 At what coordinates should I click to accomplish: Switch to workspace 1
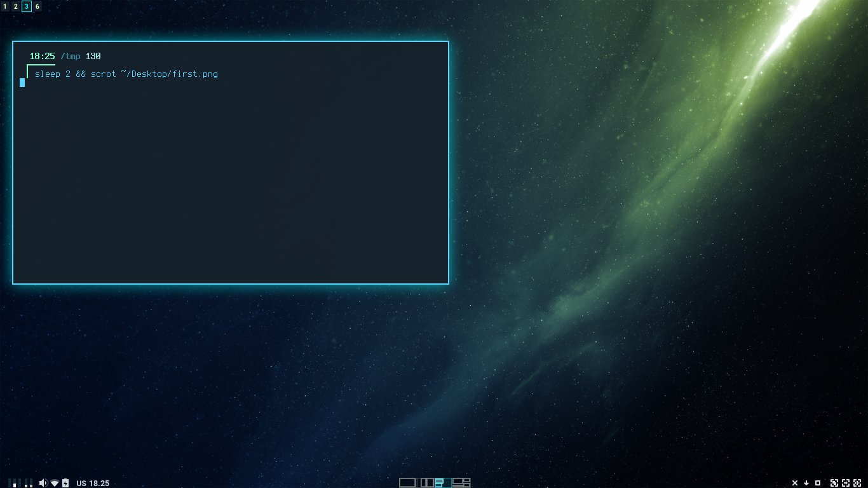pyautogui.click(x=5, y=6)
